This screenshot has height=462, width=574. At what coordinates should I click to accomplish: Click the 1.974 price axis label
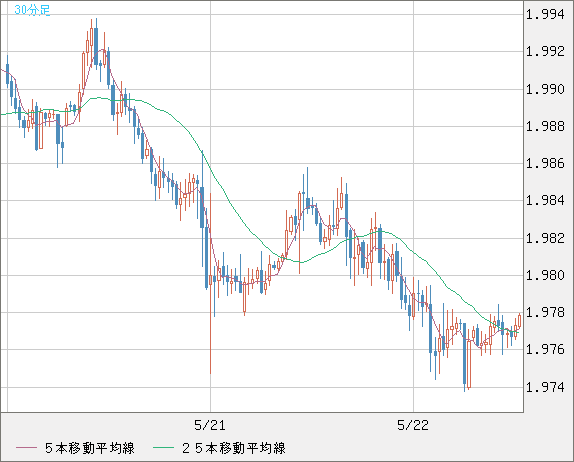(545, 387)
